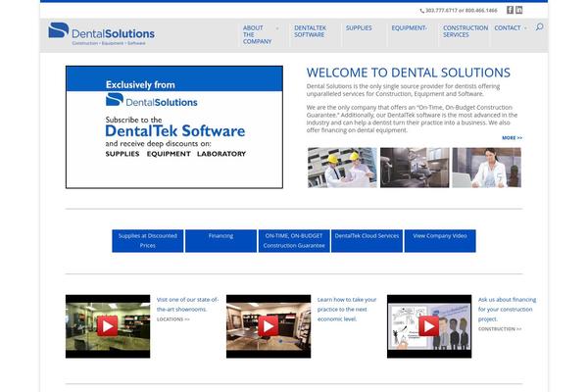The image size is (588, 392).
Task: Play the showroom video
Action: pyautogui.click(x=108, y=326)
